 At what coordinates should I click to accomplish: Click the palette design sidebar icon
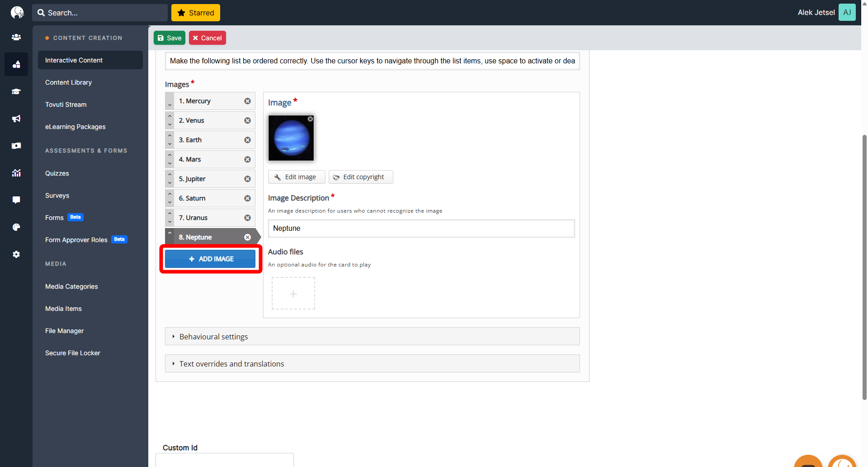pos(16,227)
